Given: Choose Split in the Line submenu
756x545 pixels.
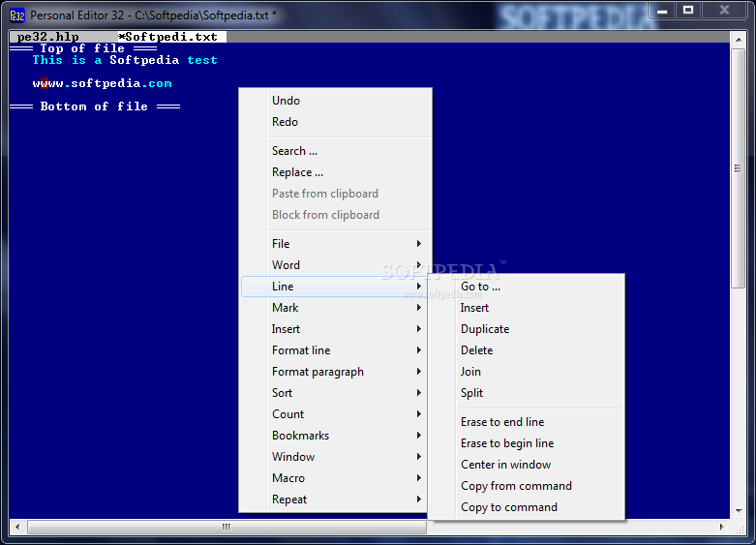Looking at the screenshot, I should 526,393.
